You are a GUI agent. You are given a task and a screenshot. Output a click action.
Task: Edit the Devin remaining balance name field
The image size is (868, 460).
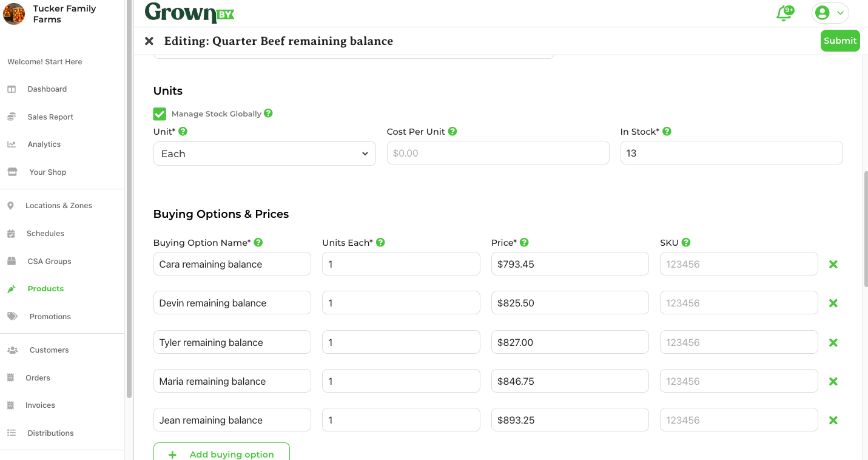[232, 303]
